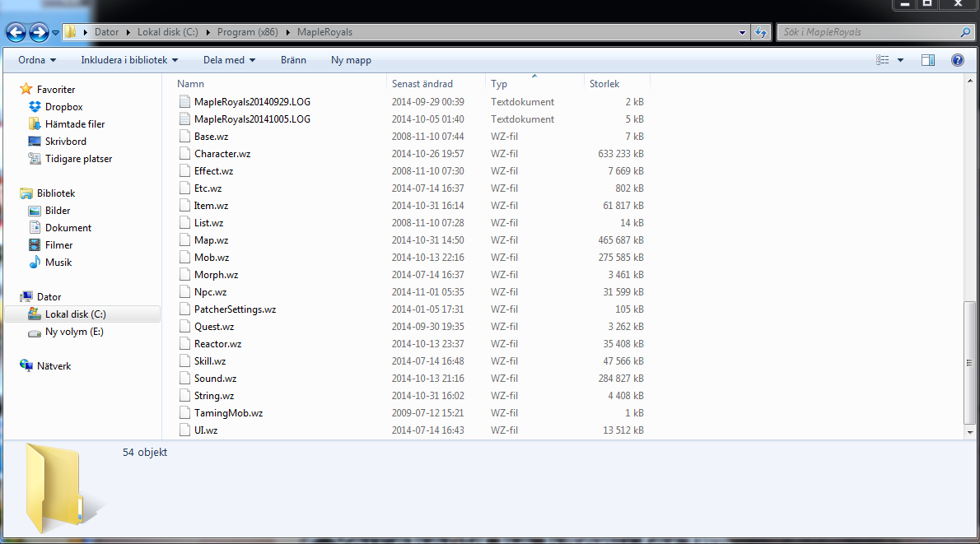
Task: Open the Dokument library
Action: tap(68, 228)
